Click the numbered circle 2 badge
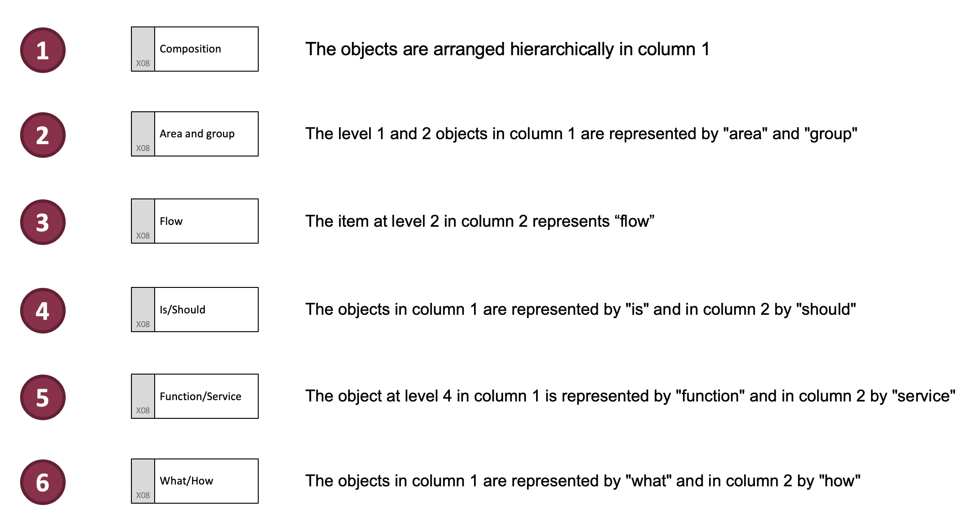This screenshot has width=980, height=521. coord(43,135)
